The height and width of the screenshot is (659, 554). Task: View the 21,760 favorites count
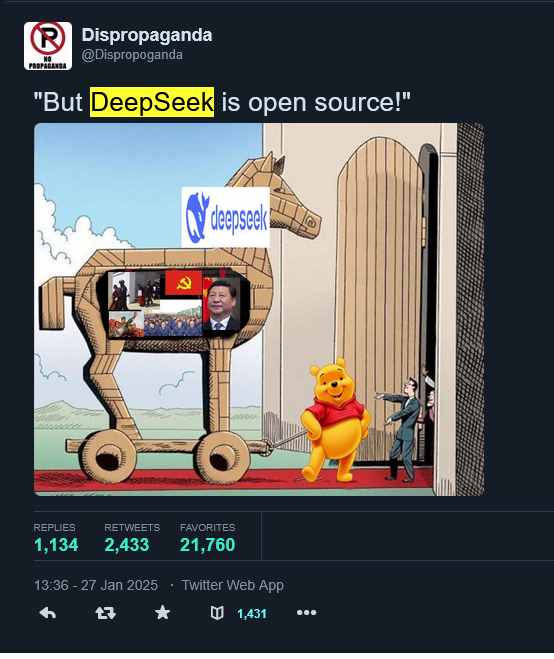coord(208,545)
